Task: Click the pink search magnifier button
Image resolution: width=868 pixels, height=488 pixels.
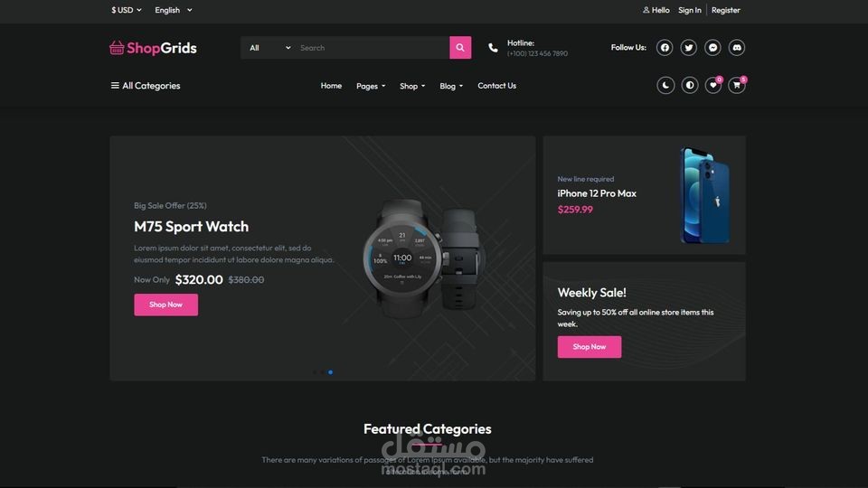Action: click(460, 48)
